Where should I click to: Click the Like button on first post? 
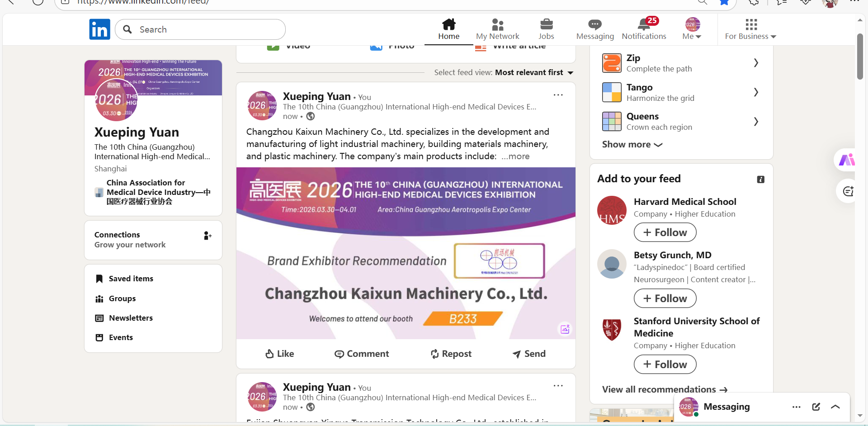(x=279, y=354)
